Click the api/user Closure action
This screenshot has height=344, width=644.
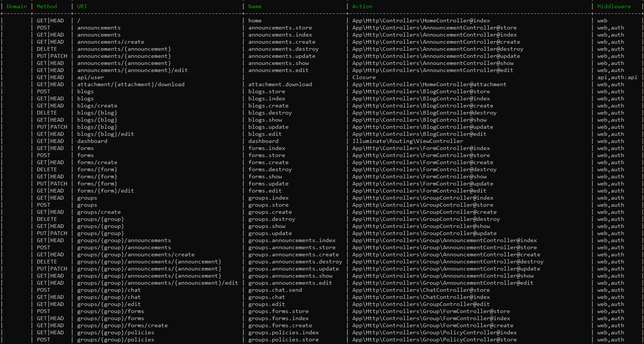[x=364, y=77]
